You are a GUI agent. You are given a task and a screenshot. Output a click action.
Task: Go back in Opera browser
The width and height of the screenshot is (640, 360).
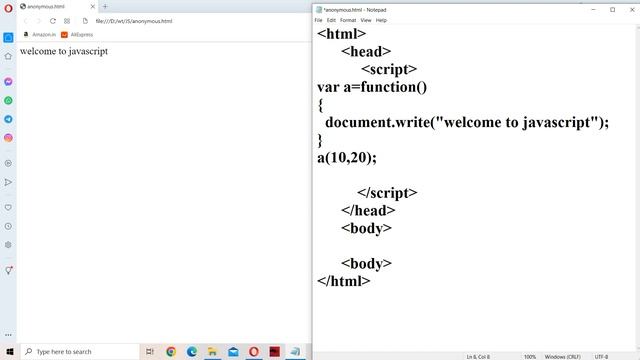(26, 21)
